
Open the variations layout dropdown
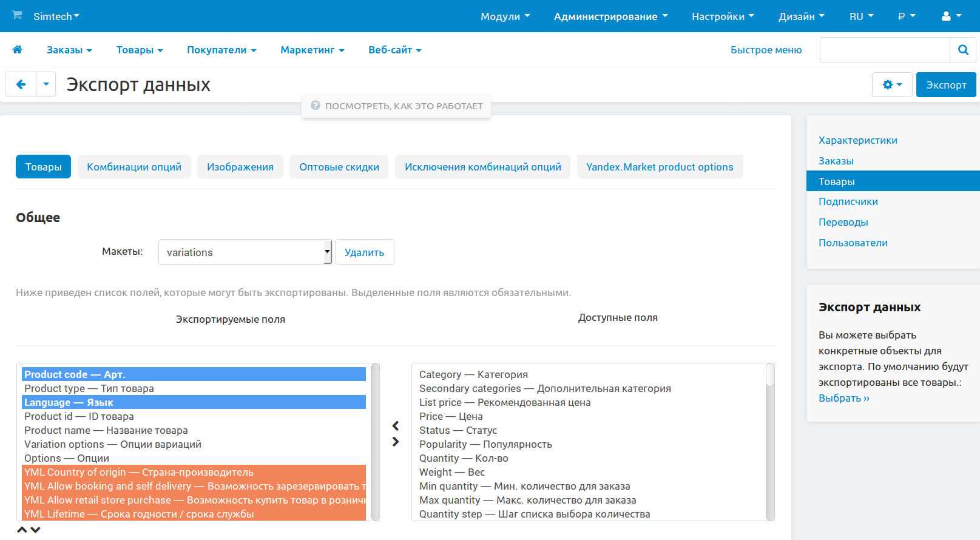245,252
